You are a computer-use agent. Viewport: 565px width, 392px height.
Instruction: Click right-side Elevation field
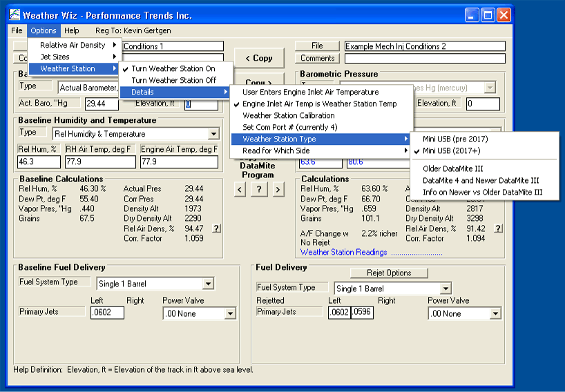483,104
